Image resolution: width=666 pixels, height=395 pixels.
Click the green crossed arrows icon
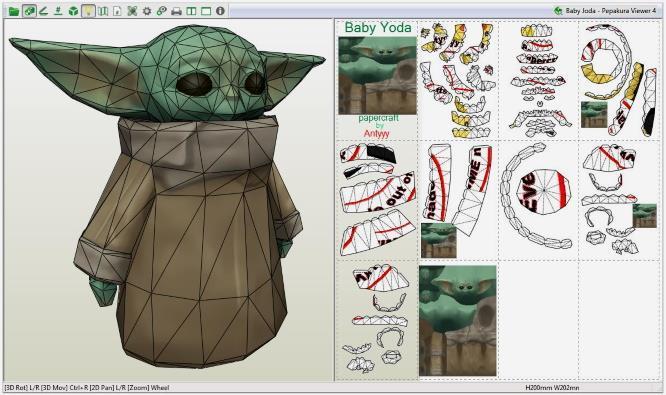coord(132,11)
